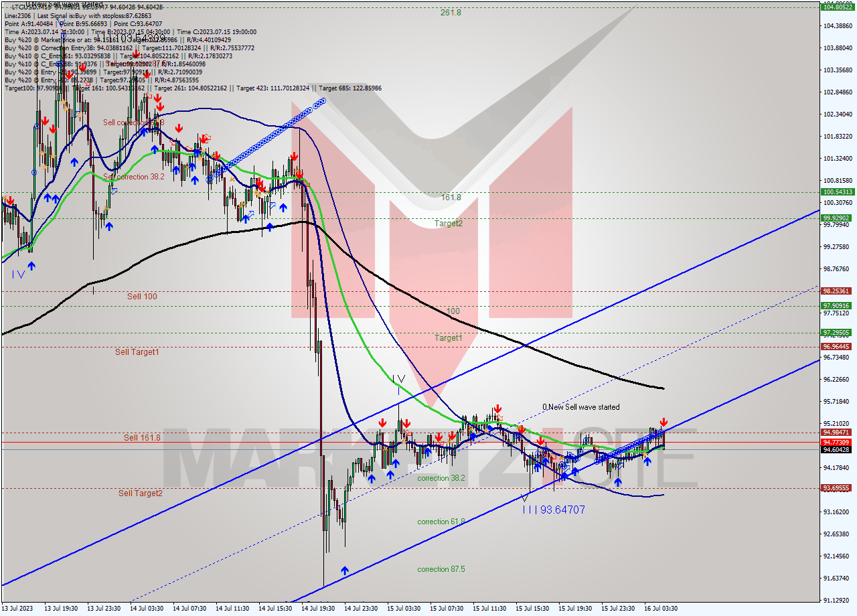Click the 'correction 87.5' green label

[441, 569]
